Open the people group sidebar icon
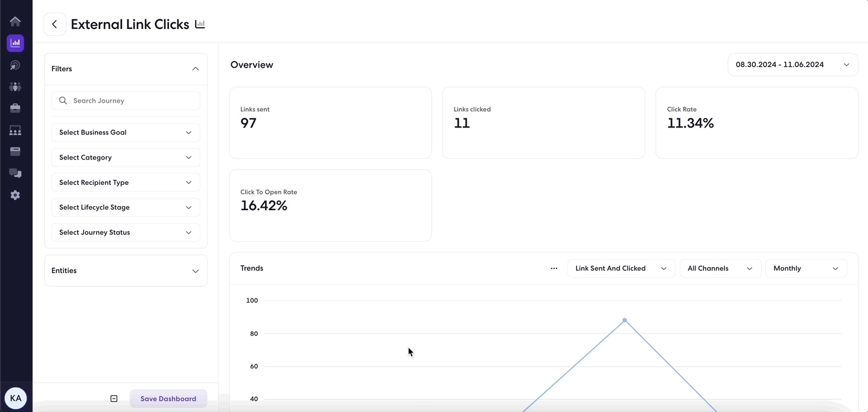 pos(15,87)
